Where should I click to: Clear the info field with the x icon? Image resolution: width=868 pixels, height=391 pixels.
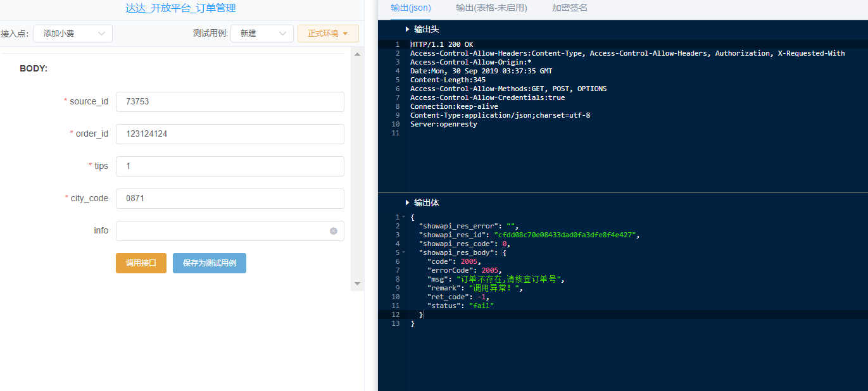(x=334, y=231)
